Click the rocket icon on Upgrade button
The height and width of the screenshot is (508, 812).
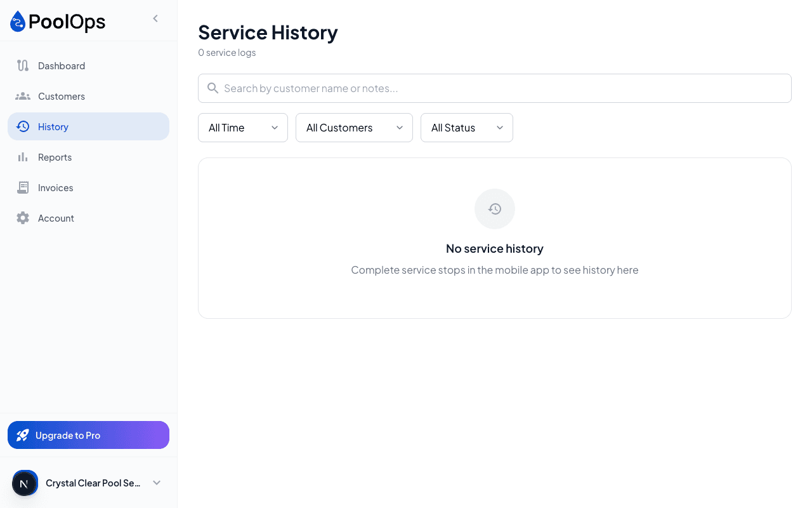pos(22,435)
